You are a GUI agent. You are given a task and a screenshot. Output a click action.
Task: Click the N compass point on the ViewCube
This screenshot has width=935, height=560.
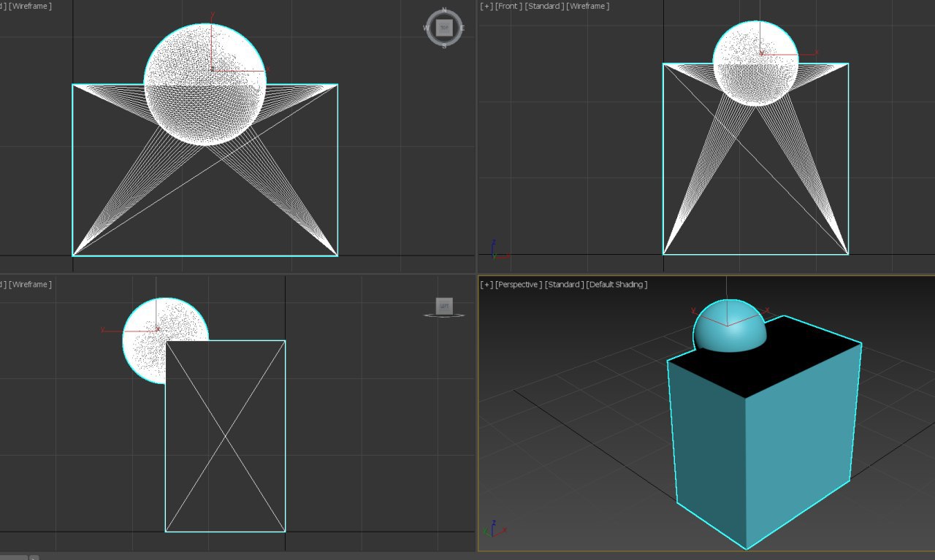click(x=444, y=11)
